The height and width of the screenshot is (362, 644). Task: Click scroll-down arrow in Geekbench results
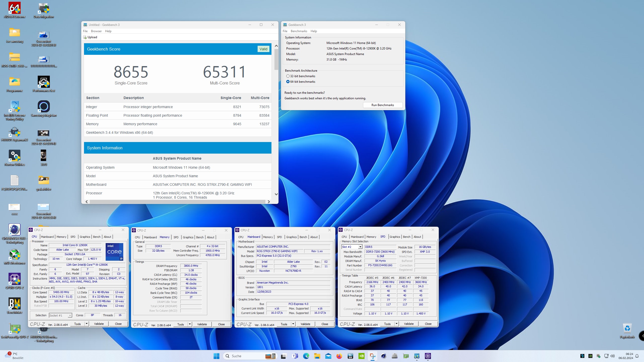tap(276, 194)
